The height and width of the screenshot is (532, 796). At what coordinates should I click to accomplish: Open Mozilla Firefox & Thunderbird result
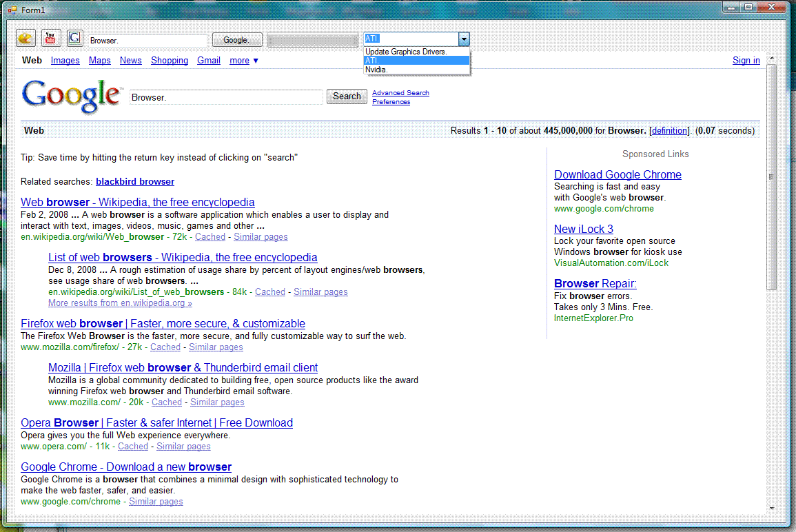[183, 367]
